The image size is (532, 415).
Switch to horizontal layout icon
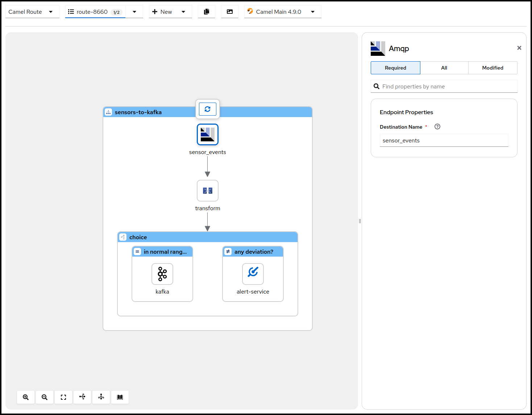click(82, 397)
